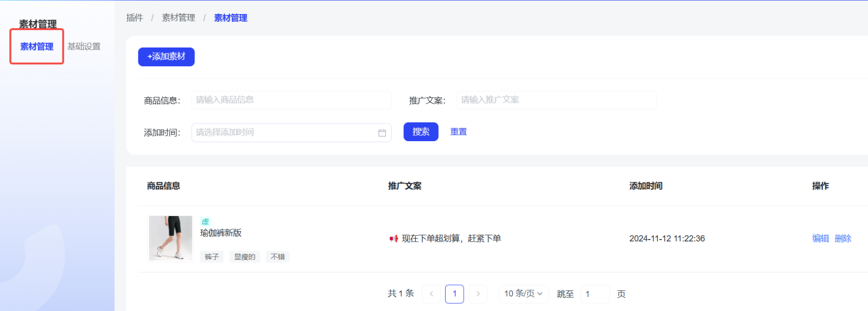Focus the 商品信息 input field
The width and height of the screenshot is (868, 311).
(x=291, y=100)
